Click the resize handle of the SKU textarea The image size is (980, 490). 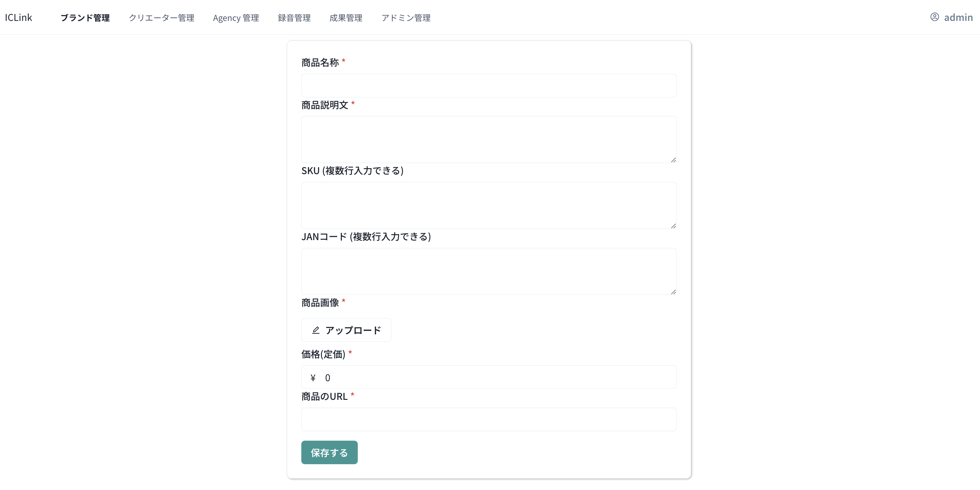673,226
